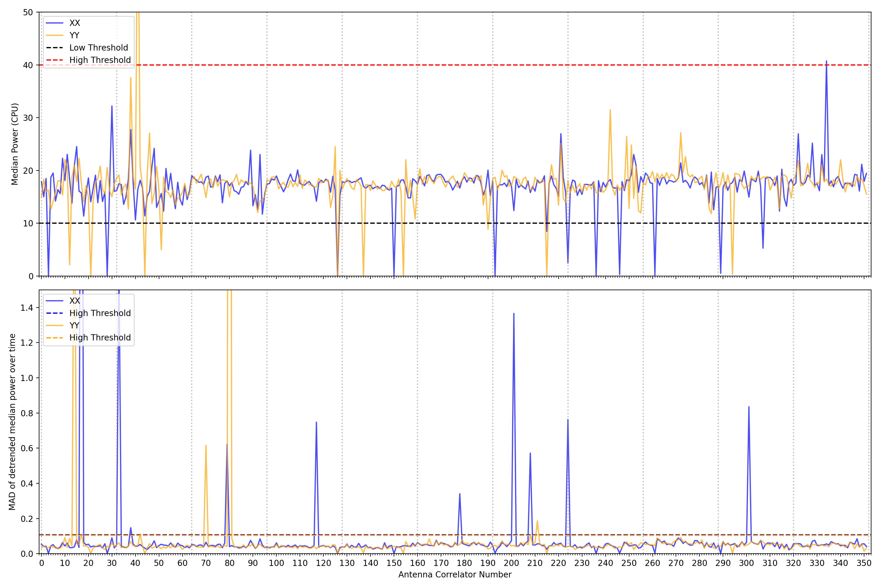
Task: Click the YY legend entry in bottom plot
Action: coord(74,325)
